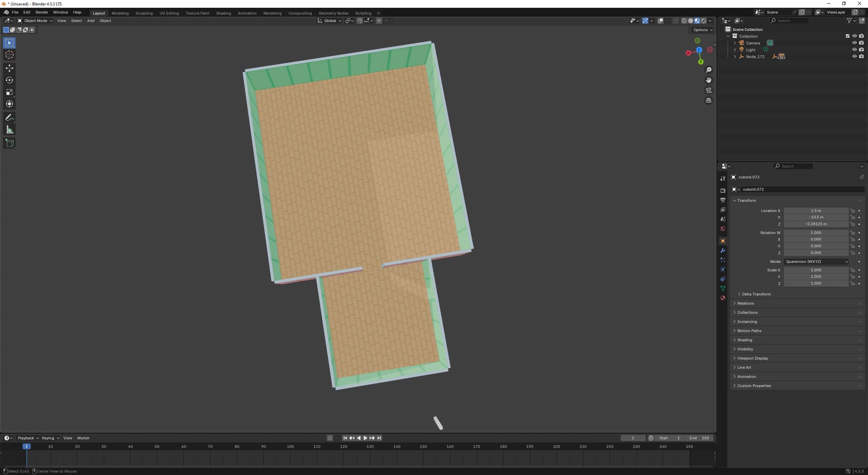Select the Move tool in toolbar
868x475 pixels.
(9, 68)
